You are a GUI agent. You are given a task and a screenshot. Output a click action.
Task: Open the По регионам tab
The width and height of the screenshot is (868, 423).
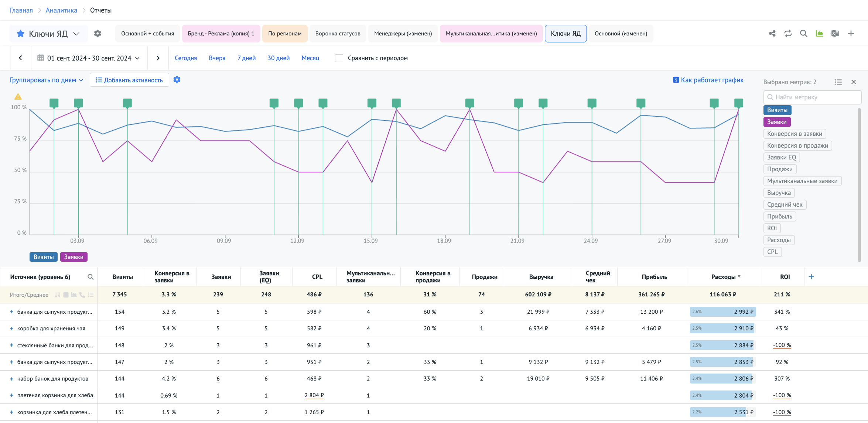pos(284,34)
